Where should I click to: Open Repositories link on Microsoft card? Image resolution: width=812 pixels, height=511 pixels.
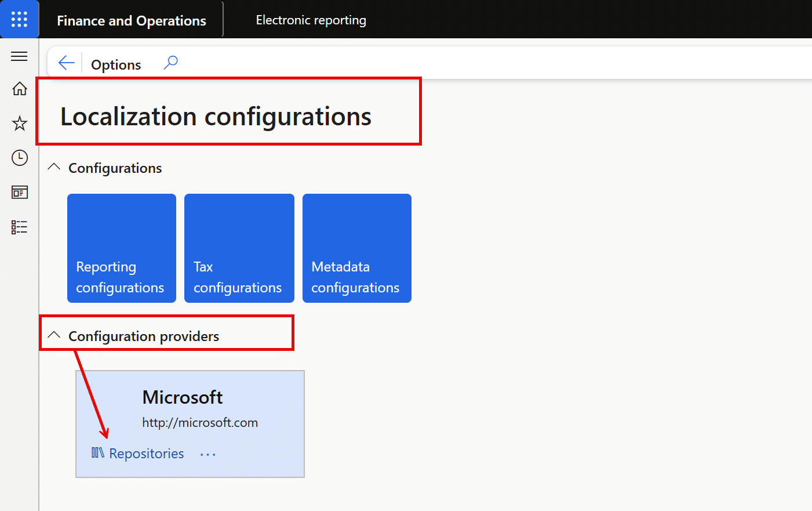coord(147,454)
